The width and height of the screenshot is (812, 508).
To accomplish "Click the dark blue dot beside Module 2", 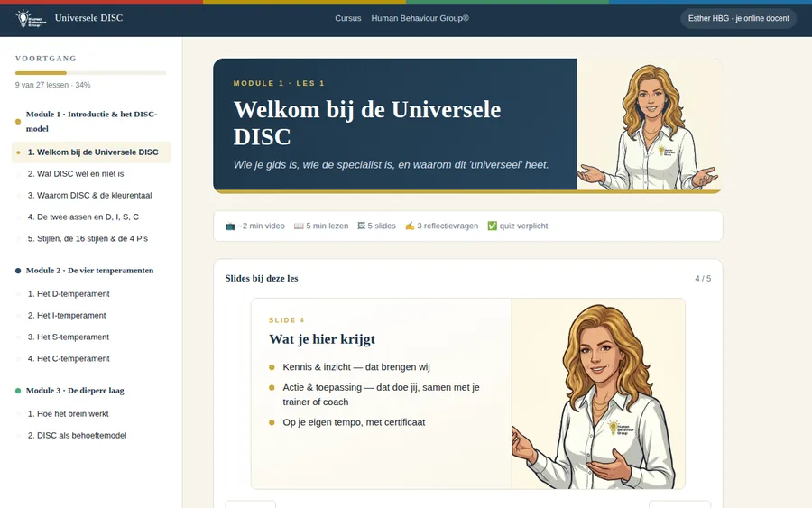I will click(x=18, y=271).
